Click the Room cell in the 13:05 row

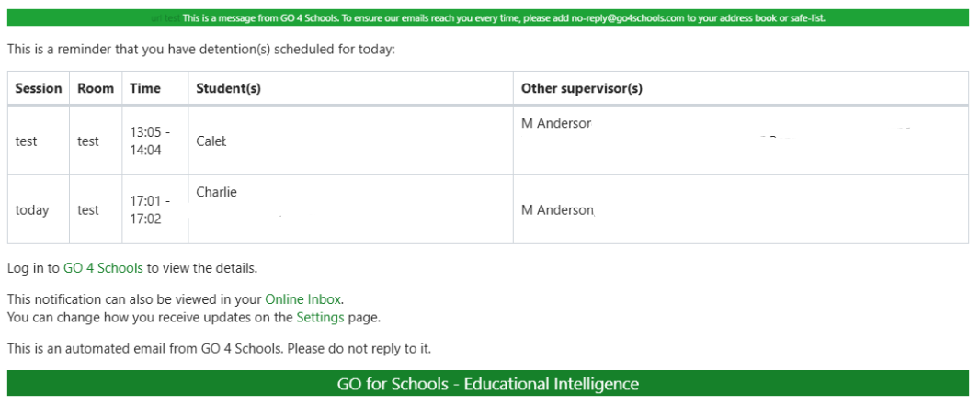click(88, 141)
